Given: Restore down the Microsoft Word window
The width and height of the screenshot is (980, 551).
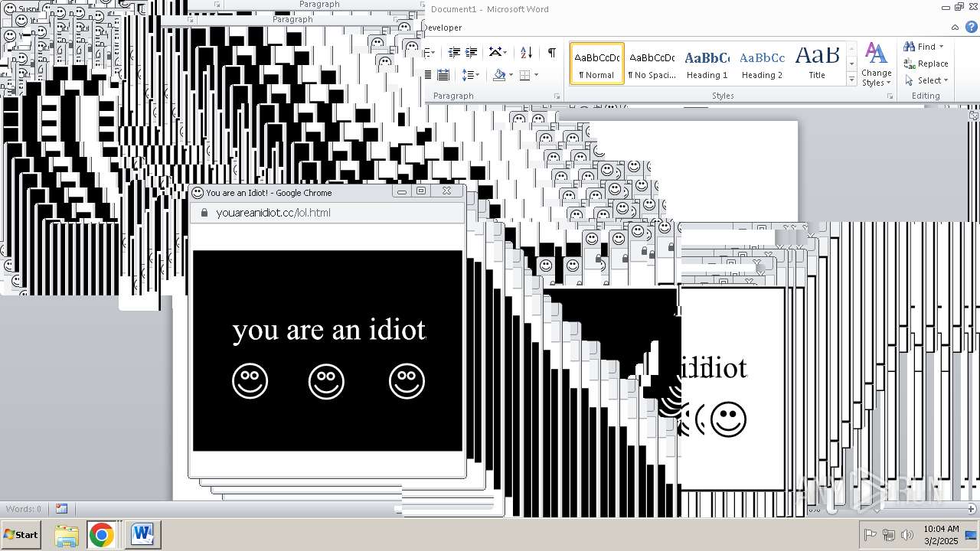Looking at the screenshot, I should click(959, 7).
